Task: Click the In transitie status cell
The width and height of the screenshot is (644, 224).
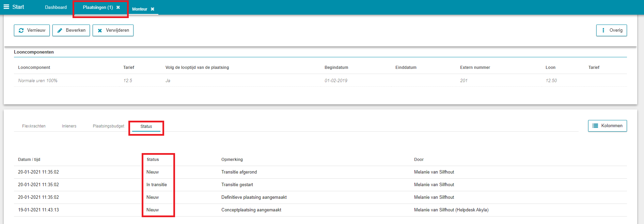Action: click(157, 185)
